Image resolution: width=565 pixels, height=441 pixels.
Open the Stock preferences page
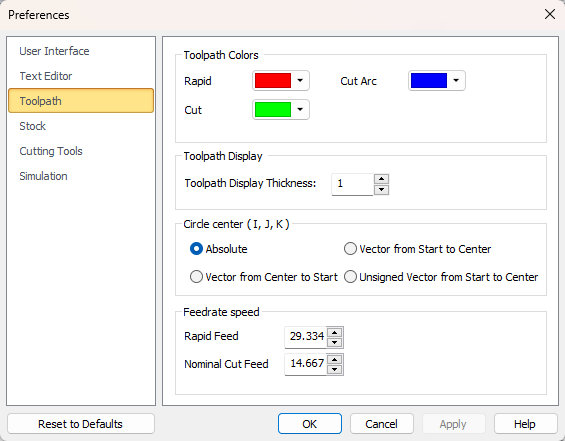point(81,126)
